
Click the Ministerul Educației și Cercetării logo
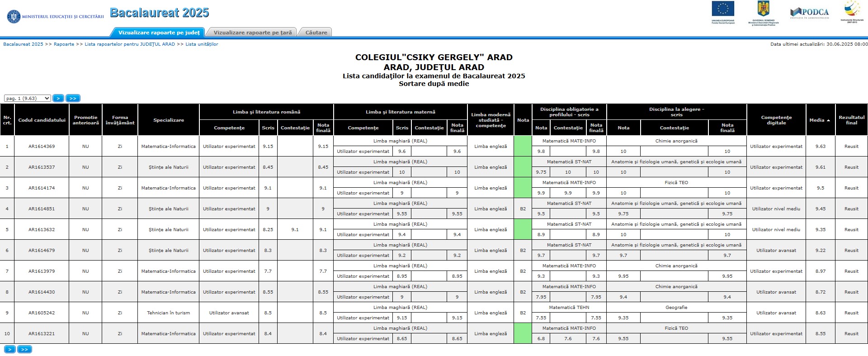click(55, 16)
